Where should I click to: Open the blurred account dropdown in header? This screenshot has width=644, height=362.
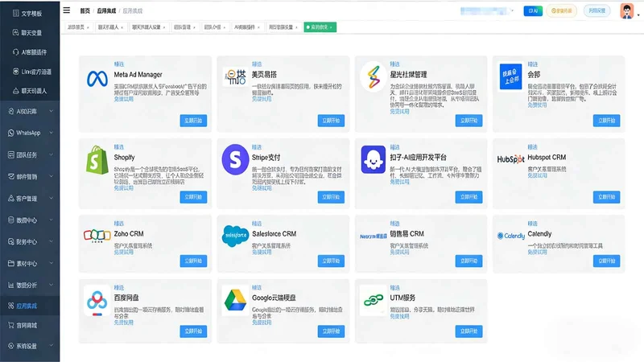pos(487,10)
